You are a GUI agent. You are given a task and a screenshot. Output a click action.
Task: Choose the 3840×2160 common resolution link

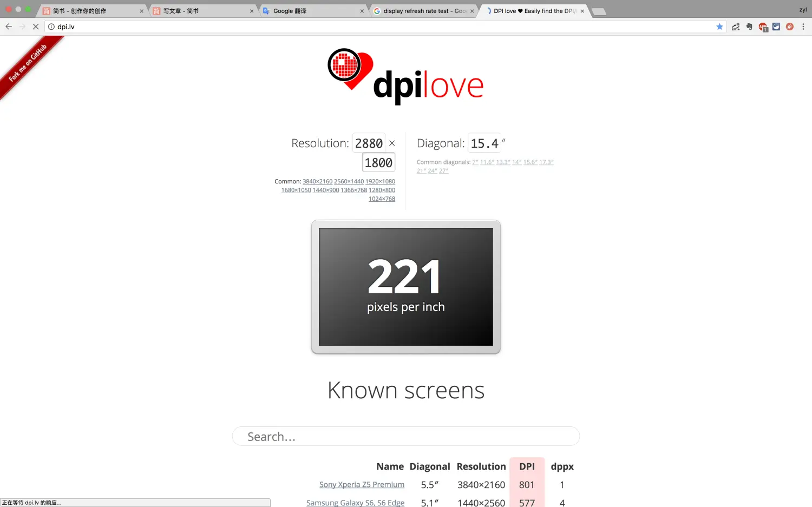[x=317, y=181]
